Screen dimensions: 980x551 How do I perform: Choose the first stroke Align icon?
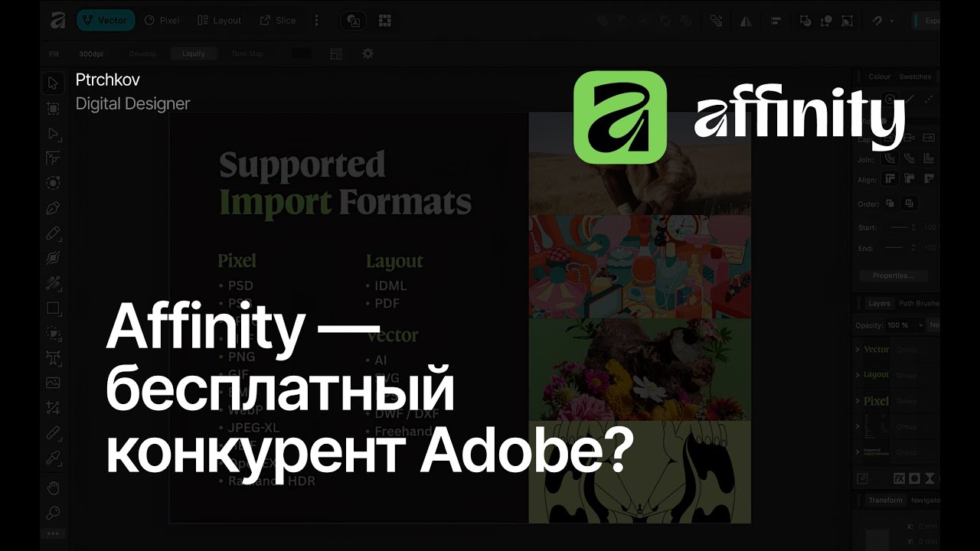pyautogui.click(x=890, y=178)
